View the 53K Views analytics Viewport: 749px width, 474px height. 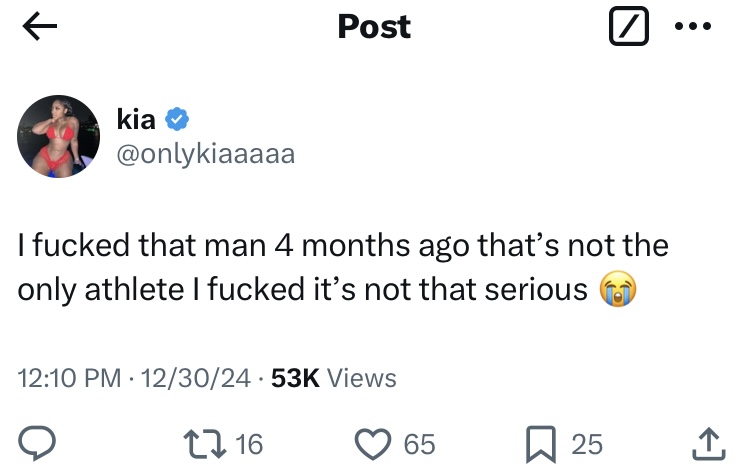[x=334, y=378]
